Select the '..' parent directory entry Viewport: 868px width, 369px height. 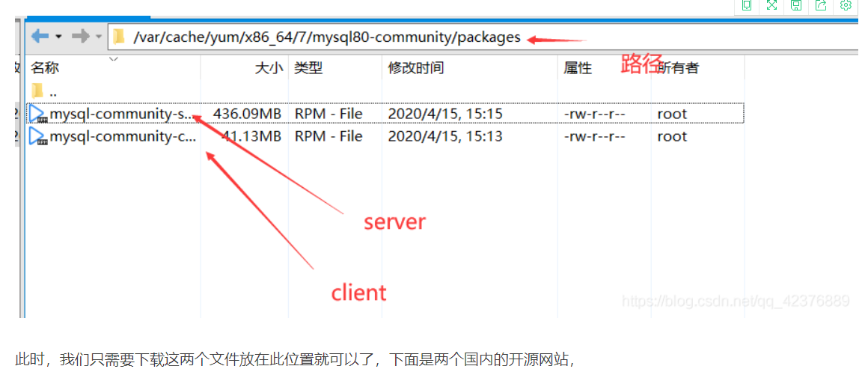click(x=52, y=94)
